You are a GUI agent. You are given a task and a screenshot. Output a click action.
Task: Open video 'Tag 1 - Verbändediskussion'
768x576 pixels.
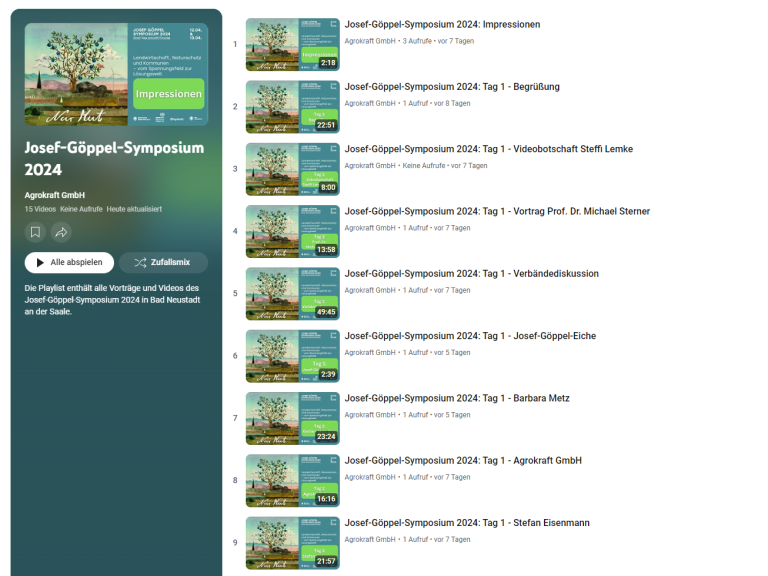472,273
